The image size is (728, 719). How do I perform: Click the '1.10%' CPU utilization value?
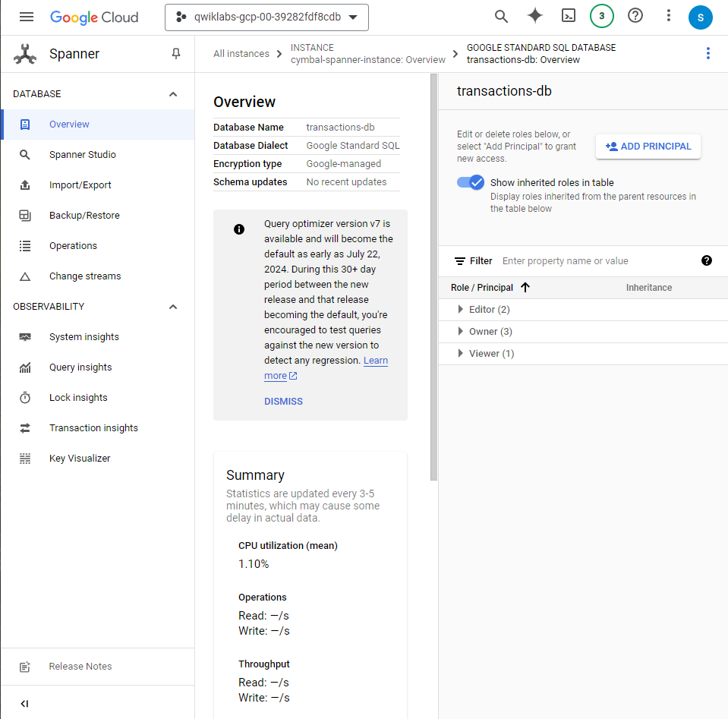pos(254,564)
